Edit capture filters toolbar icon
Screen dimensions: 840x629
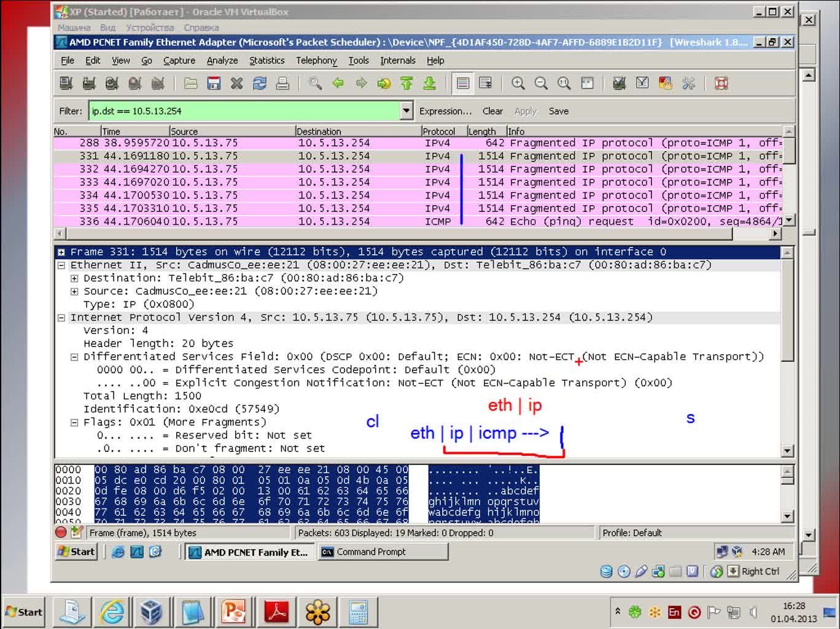[x=620, y=83]
